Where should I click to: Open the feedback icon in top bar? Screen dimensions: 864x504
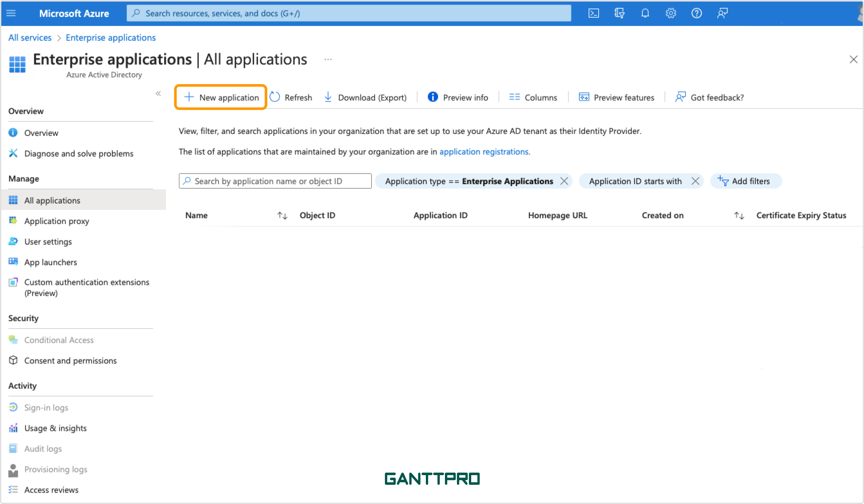(x=722, y=13)
